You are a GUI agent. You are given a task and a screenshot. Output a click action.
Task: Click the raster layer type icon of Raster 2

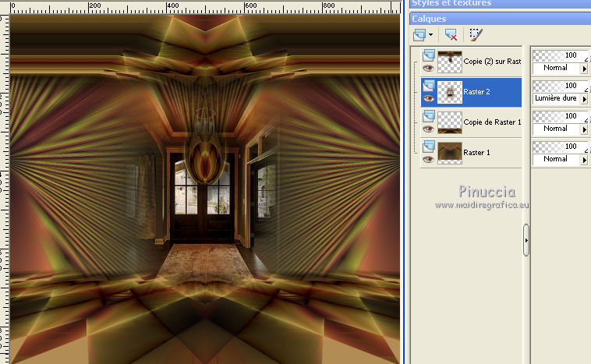429,86
